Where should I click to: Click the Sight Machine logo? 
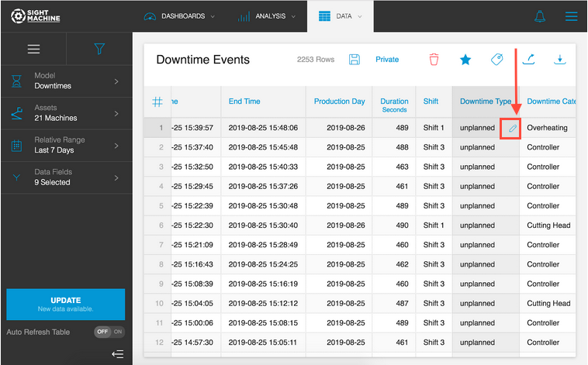pos(35,16)
